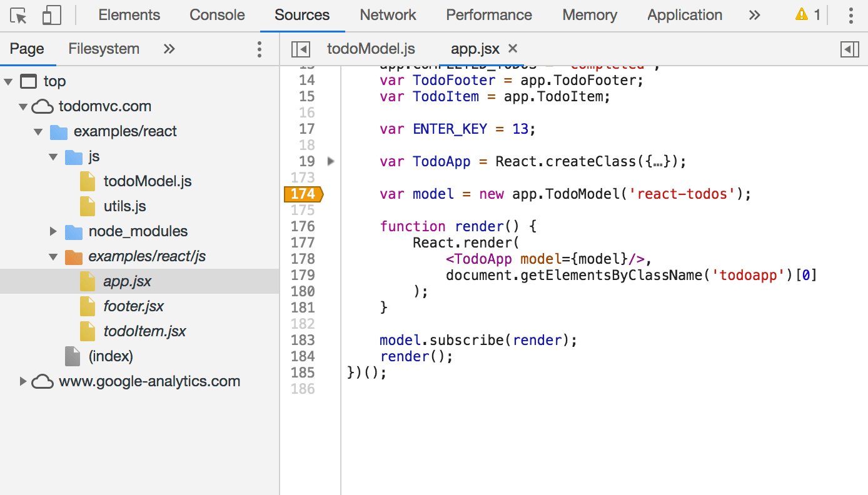Viewport: 868px width, 495px height.
Task: Open todoItem.jsx in the file tree
Action: pyautogui.click(x=144, y=331)
